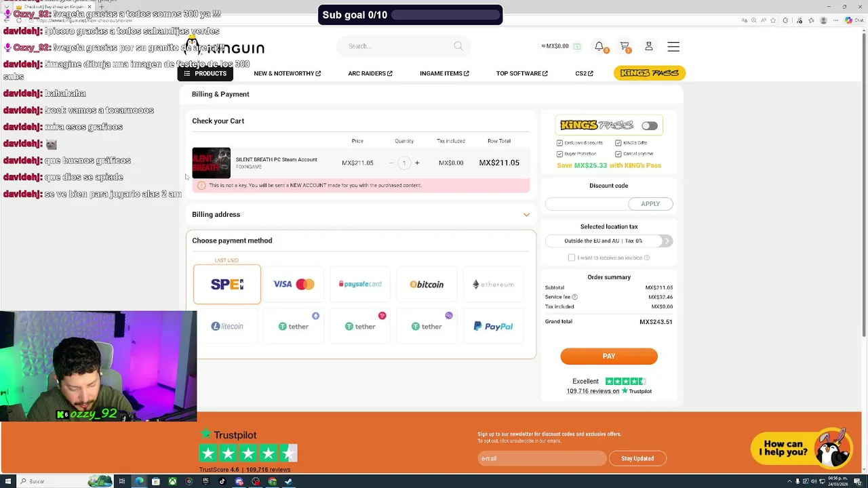The image size is (868, 488).
Task: Click Stay Updated newsletter button
Action: pos(637,458)
